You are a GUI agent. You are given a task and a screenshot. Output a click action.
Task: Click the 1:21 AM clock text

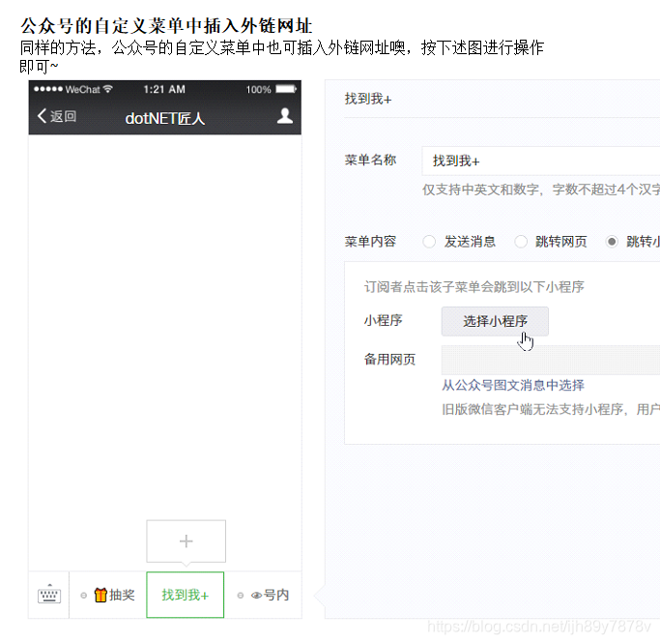pos(164,89)
